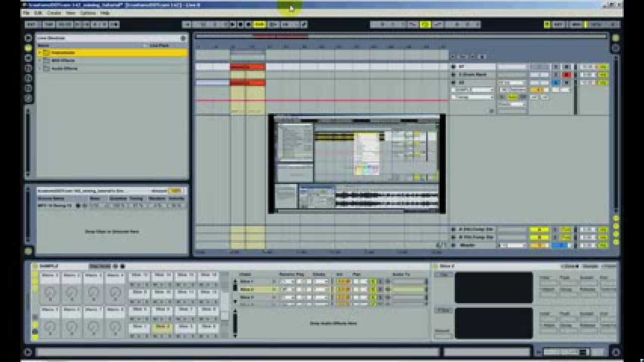Click the show/hide browser triangle icon
The height and width of the screenshot is (362, 644).
(29, 38)
